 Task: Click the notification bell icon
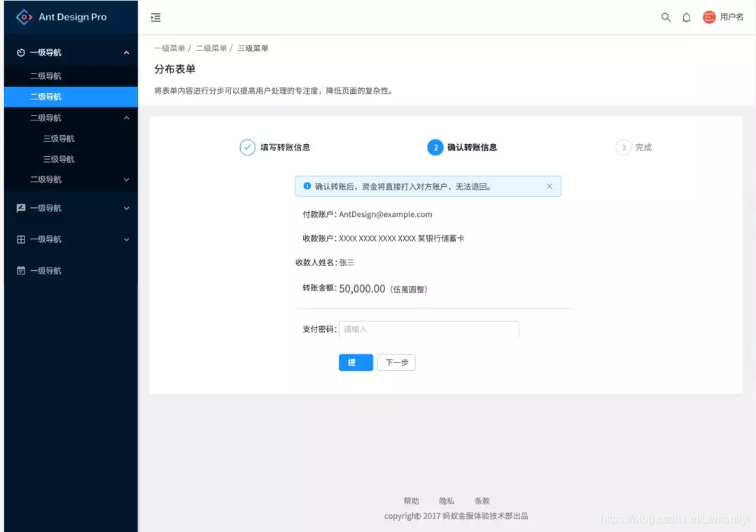click(687, 17)
